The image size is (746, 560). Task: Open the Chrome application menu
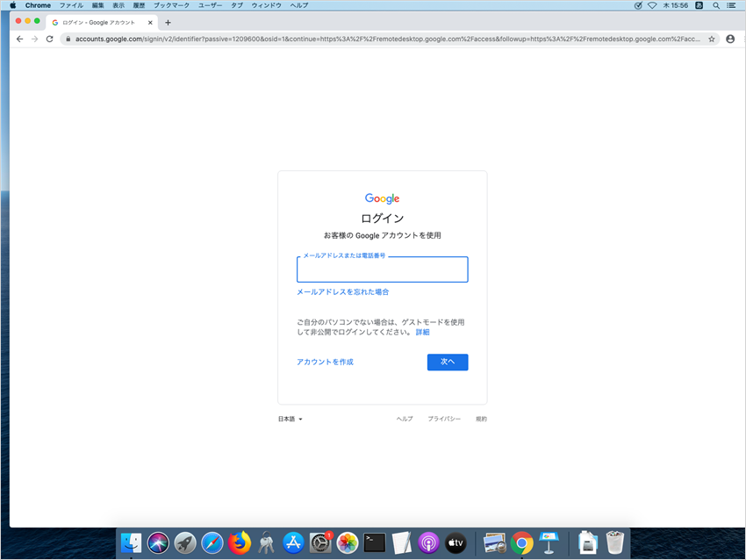(38, 5)
